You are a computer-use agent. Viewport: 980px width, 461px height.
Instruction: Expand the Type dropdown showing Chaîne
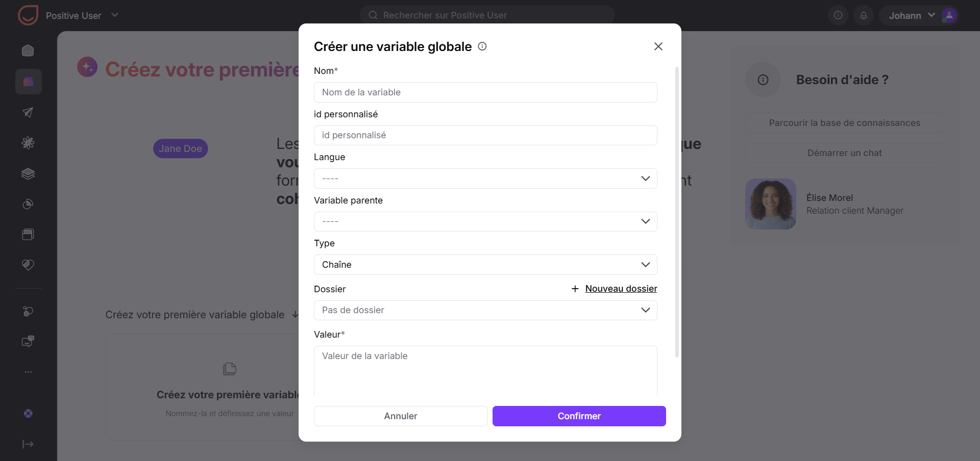485,265
